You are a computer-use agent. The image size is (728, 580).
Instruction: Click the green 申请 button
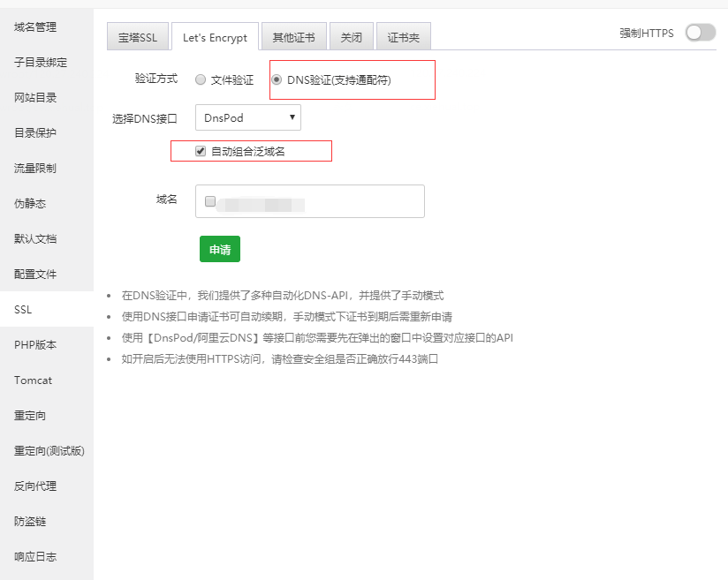(219, 250)
